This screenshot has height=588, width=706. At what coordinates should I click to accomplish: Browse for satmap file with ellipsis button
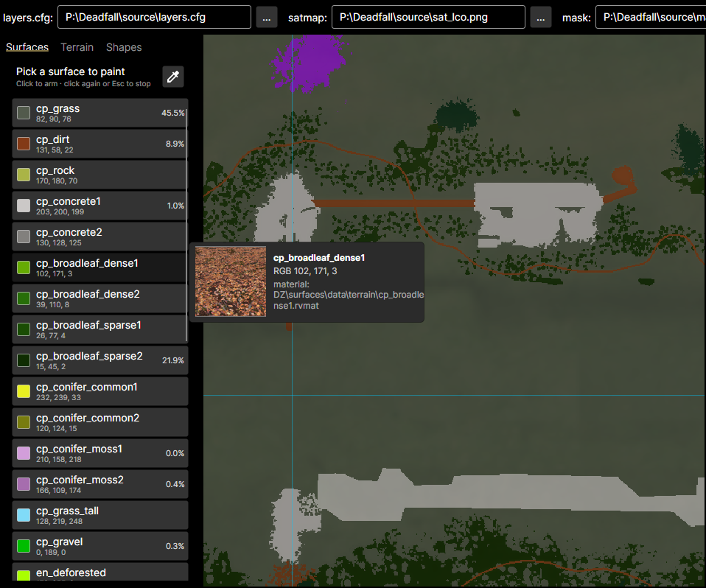[x=541, y=18]
